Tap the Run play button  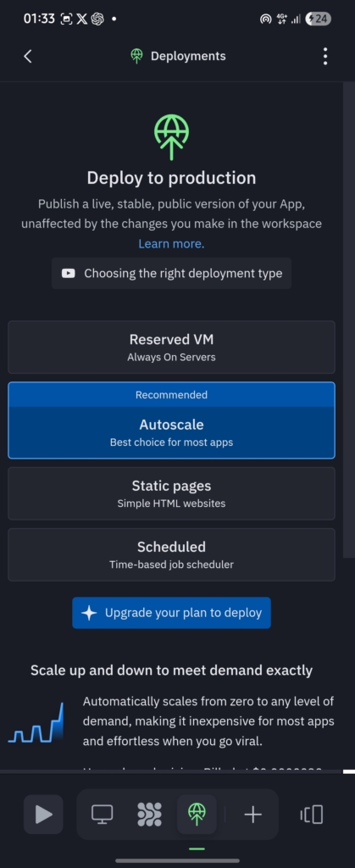point(43,815)
